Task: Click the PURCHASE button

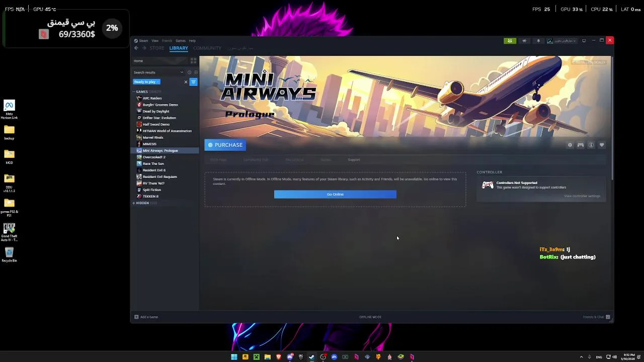Action: [225, 145]
